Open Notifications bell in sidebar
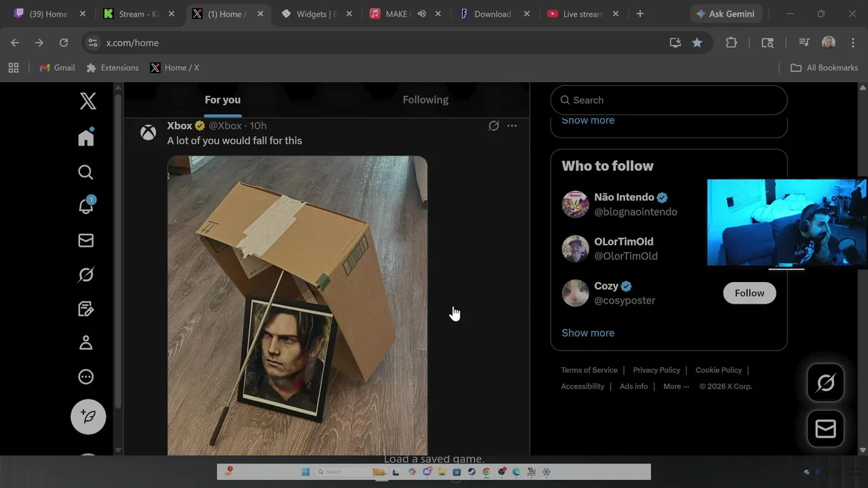The image size is (868, 488). (86, 205)
